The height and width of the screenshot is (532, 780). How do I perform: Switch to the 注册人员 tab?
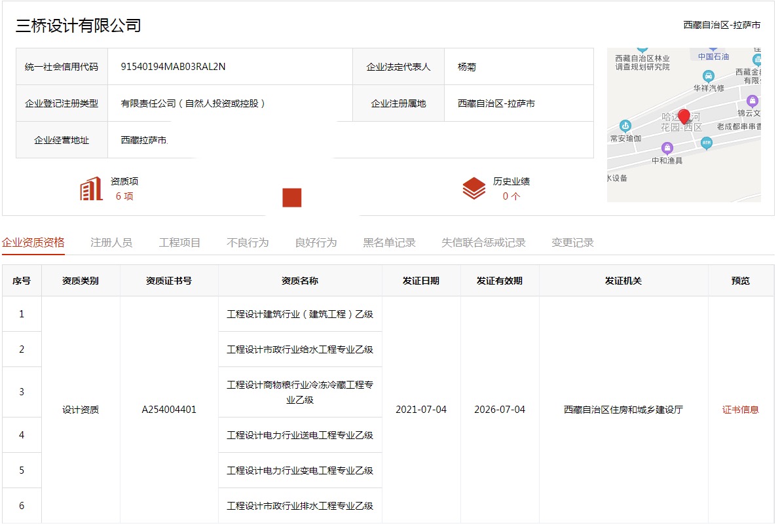111,243
